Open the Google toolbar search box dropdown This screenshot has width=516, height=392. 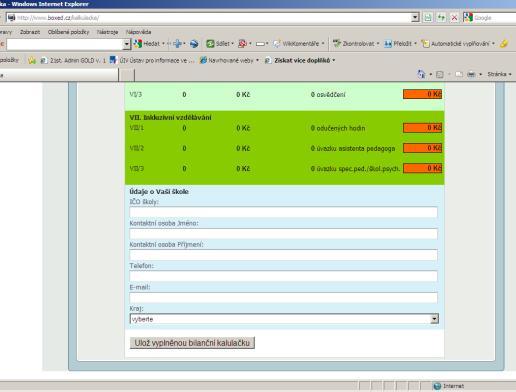[x=126, y=44]
